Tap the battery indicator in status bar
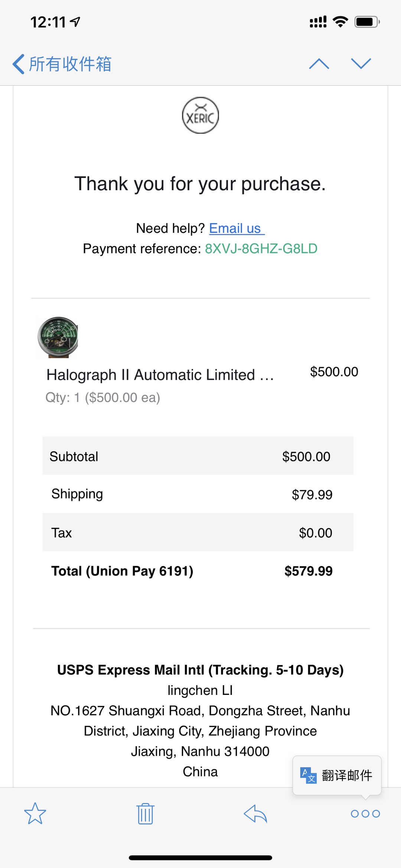The image size is (401, 868). tap(367, 22)
